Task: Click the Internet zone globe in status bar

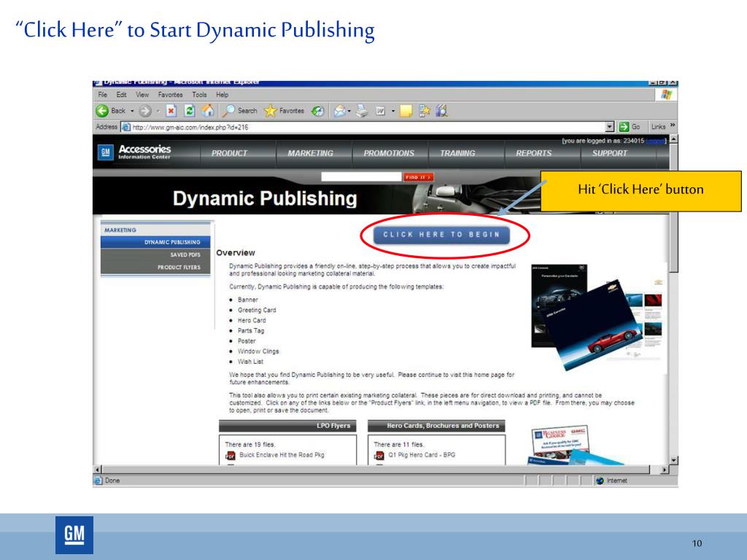Action: coord(600,481)
